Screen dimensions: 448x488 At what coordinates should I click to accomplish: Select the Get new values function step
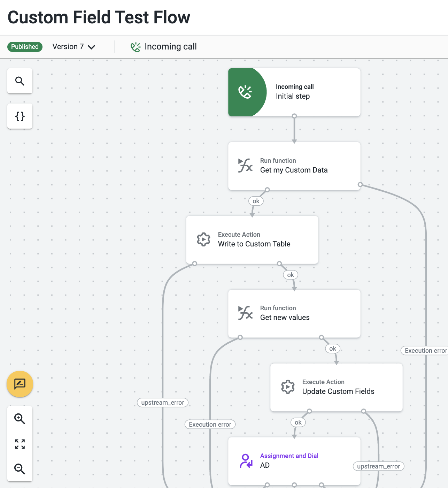294,313
